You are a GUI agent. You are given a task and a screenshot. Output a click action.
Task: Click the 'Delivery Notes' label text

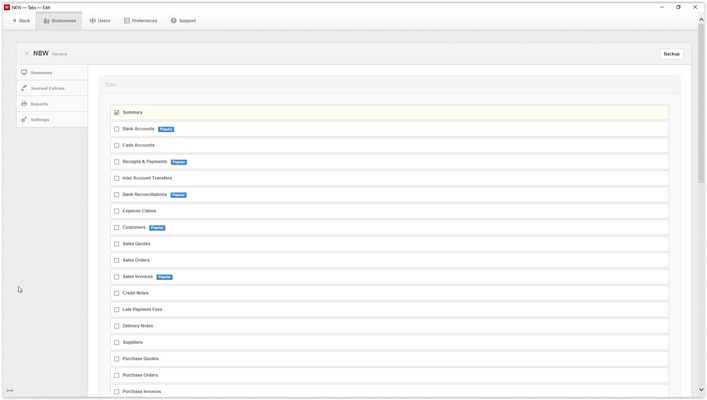[138, 326]
